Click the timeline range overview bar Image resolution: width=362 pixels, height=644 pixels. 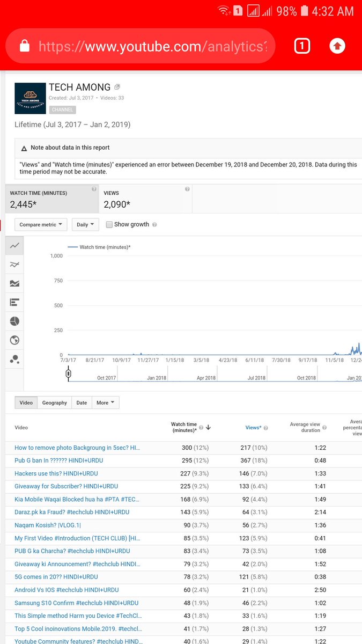point(215,374)
